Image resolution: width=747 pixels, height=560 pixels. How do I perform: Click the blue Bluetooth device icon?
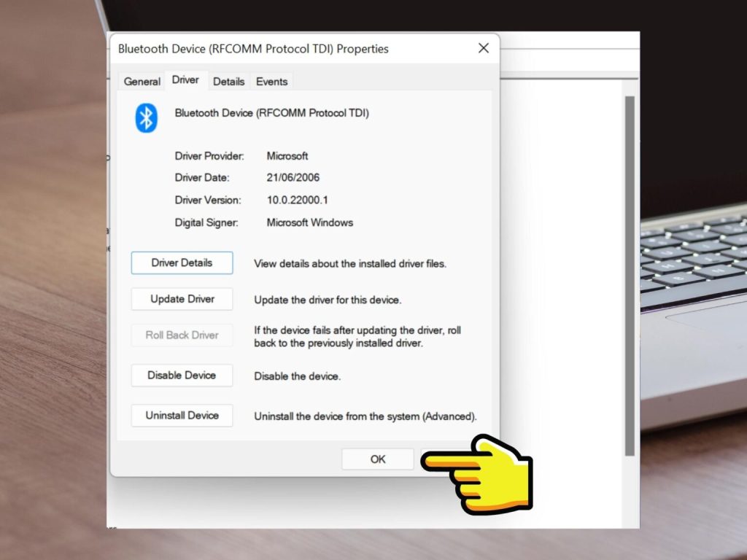pyautogui.click(x=146, y=117)
